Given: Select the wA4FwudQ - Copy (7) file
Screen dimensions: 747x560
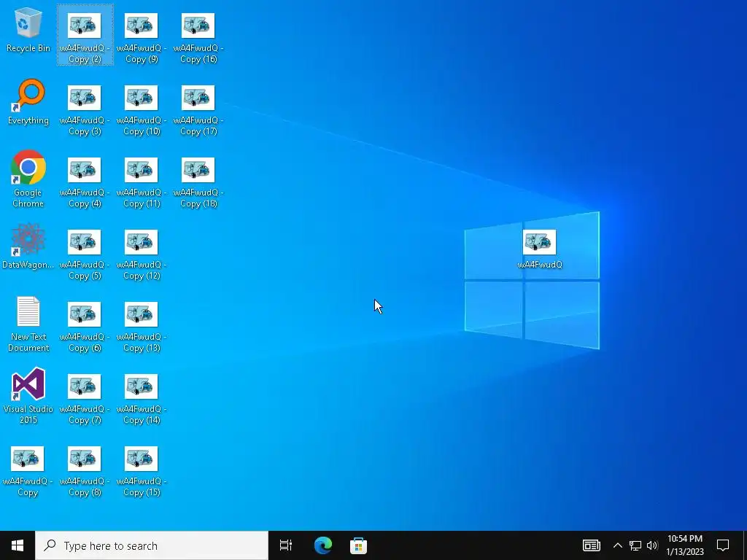Looking at the screenshot, I should click(x=85, y=399).
